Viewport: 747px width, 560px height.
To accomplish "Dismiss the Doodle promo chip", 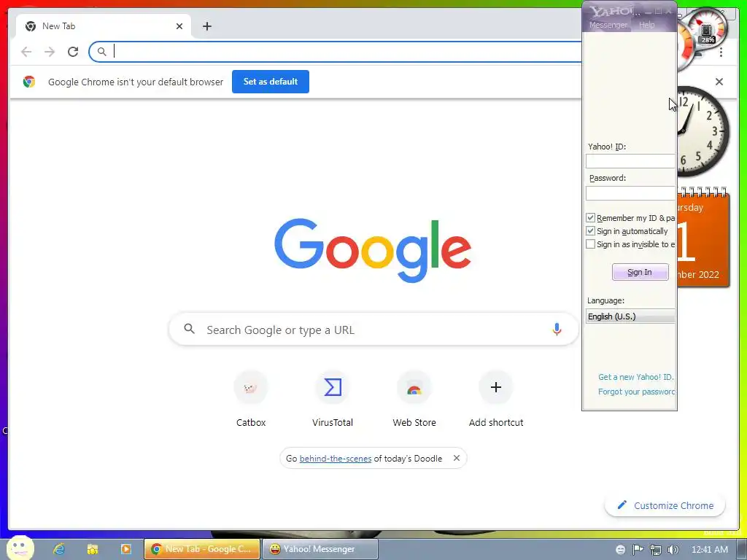I will tap(457, 458).
